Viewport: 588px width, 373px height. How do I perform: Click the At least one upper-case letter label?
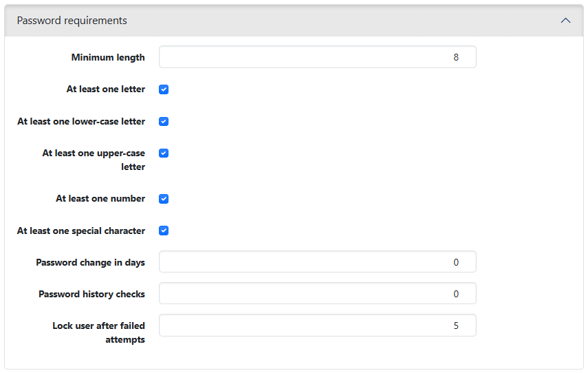click(x=94, y=160)
